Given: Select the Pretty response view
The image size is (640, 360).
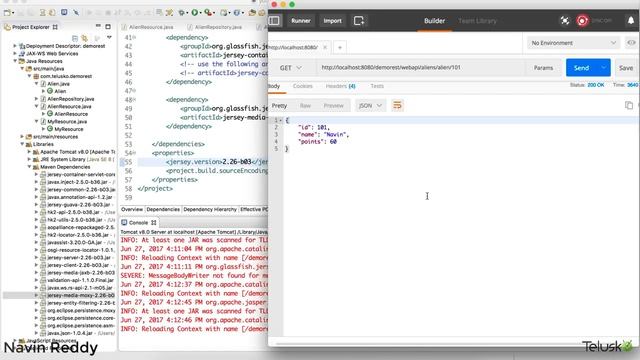Looking at the screenshot, I should click(280, 105).
